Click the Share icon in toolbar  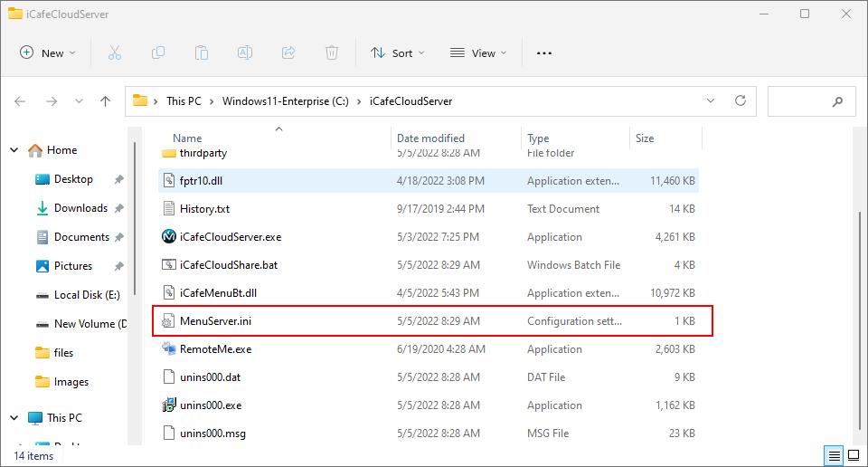(288, 53)
